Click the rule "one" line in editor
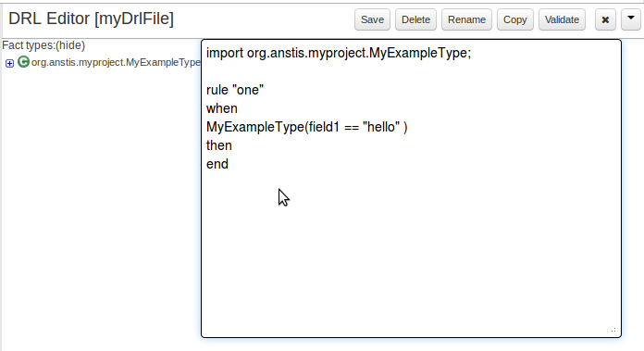Viewport: 644px width, 351px height. coord(235,90)
